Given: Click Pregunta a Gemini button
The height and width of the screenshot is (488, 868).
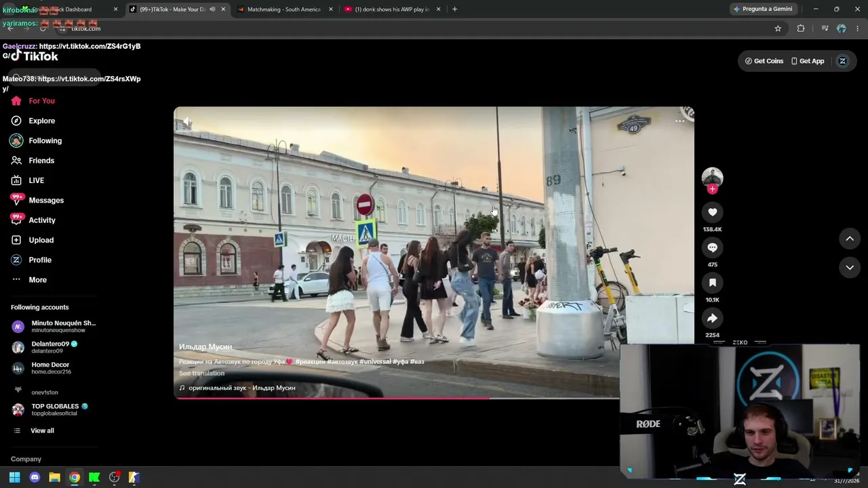Looking at the screenshot, I should click(x=762, y=9).
